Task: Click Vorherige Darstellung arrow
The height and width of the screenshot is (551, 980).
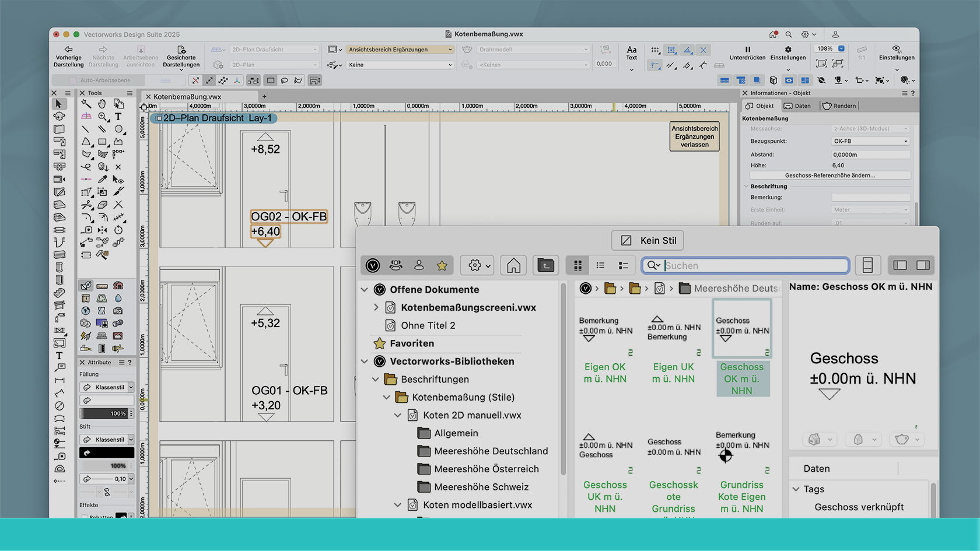Action: coord(68,50)
